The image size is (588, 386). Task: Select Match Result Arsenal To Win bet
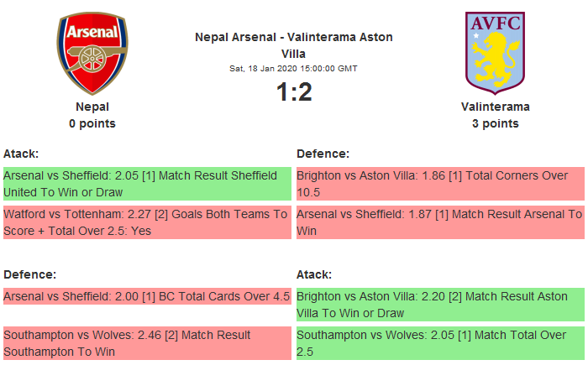(440, 222)
